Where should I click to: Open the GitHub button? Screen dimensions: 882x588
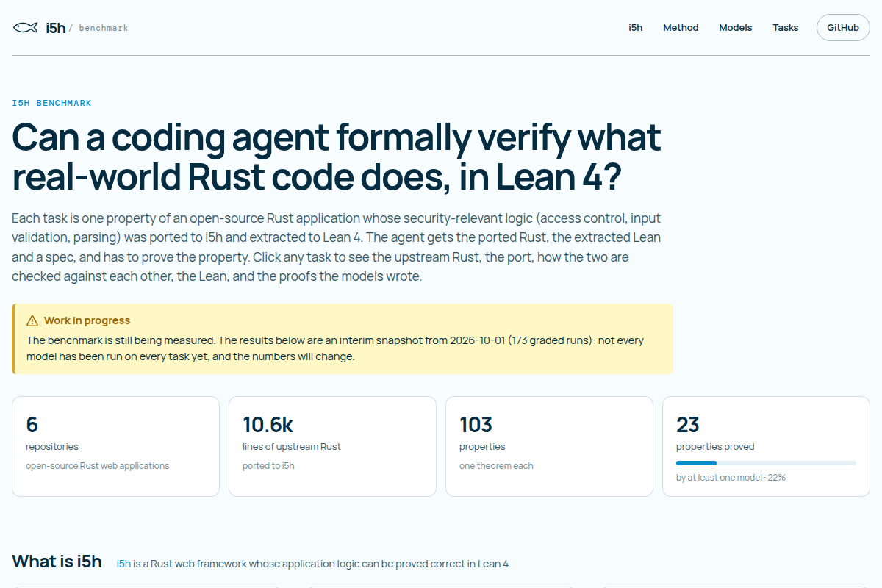pyautogui.click(x=843, y=28)
